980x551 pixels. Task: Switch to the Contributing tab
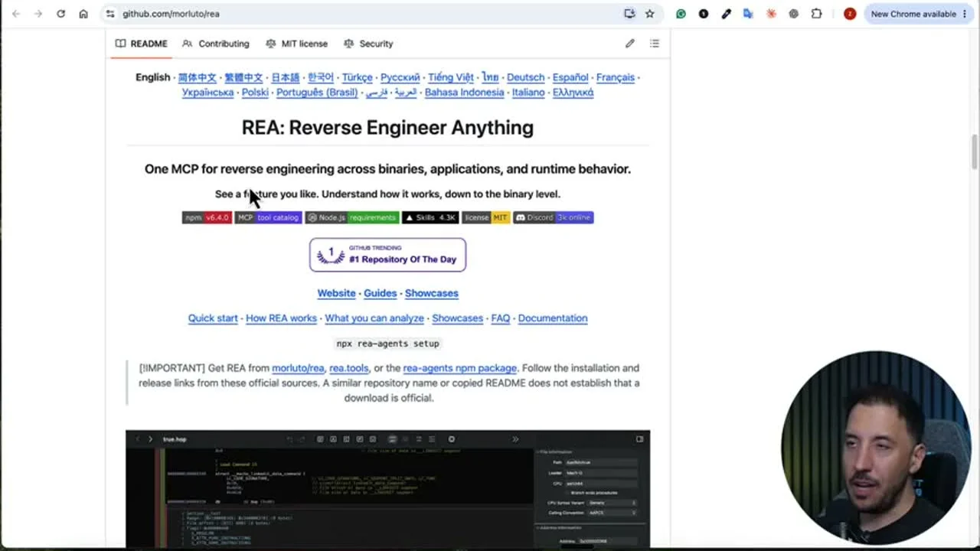point(216,44)
